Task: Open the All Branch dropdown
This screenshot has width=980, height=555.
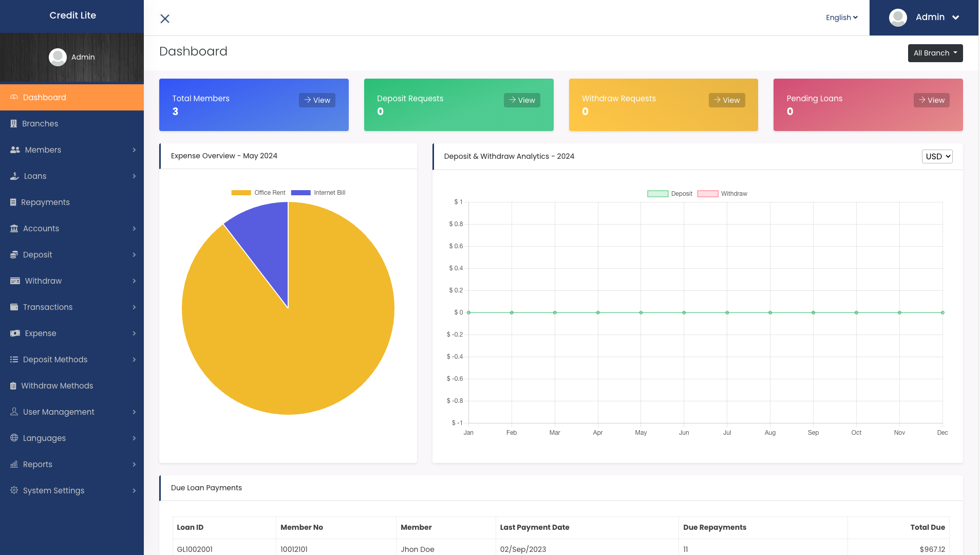Action: pyautogui.click(x=935, y=53)
